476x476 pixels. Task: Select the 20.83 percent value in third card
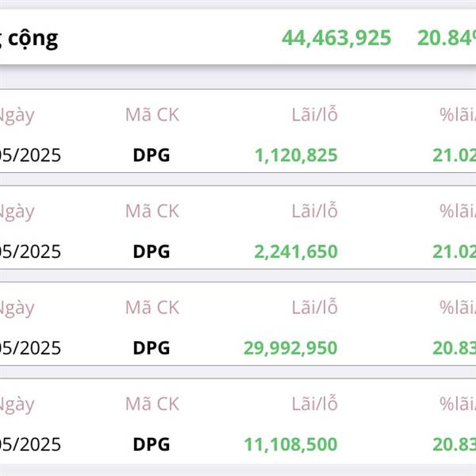coord(454,348)
